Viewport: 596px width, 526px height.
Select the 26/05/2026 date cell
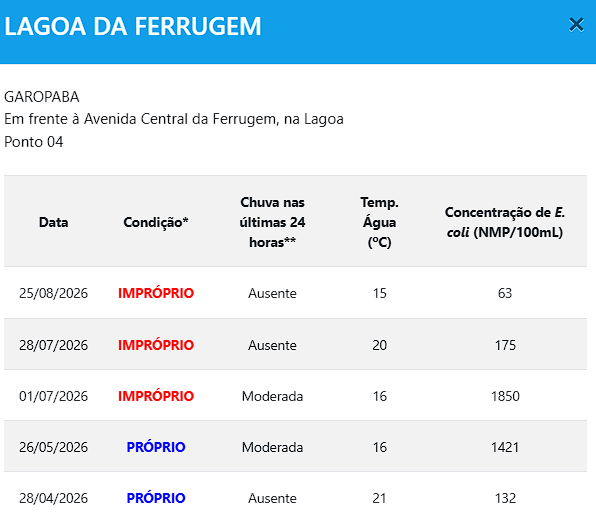[x=54, y=447]
